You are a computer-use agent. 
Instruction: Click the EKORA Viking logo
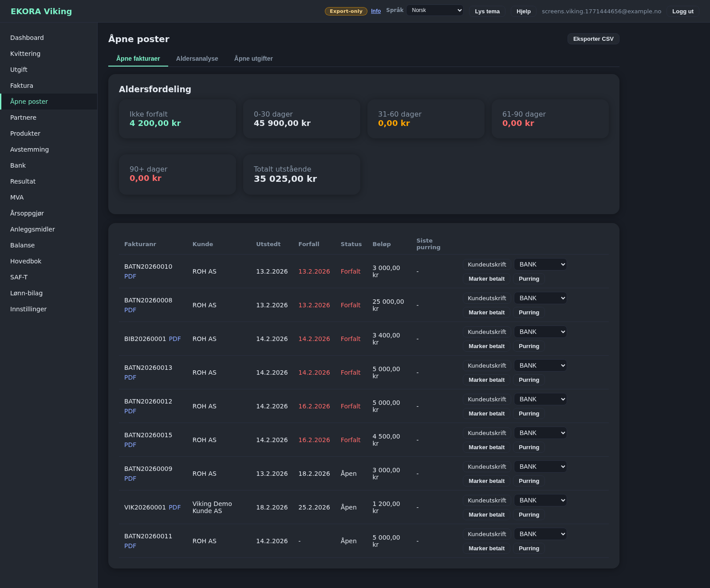tap(41, 12)
